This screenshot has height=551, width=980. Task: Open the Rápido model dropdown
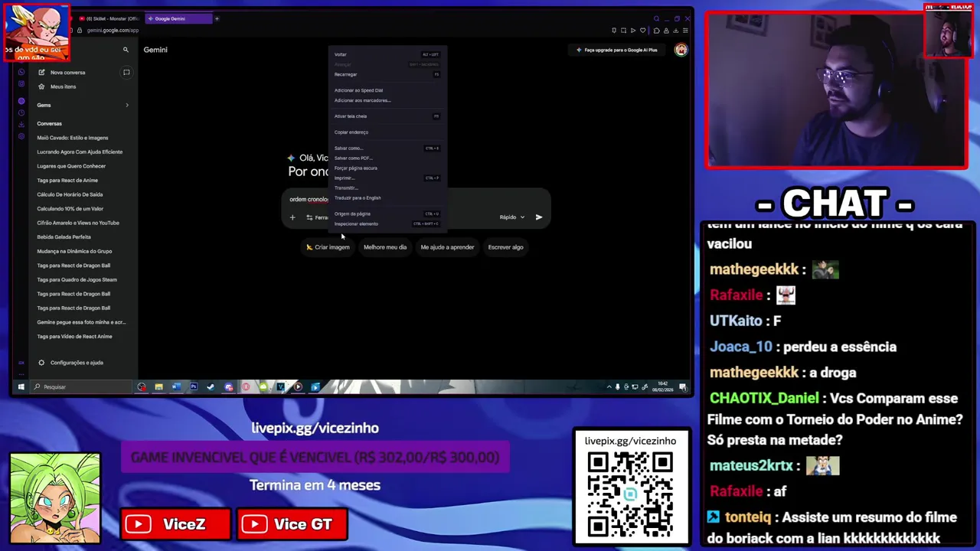point(512,217)
